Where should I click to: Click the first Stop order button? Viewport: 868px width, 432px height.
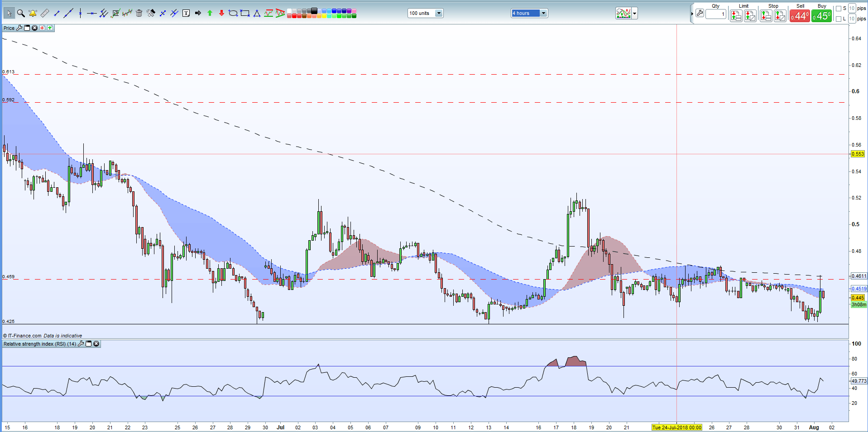click(766, 16)
